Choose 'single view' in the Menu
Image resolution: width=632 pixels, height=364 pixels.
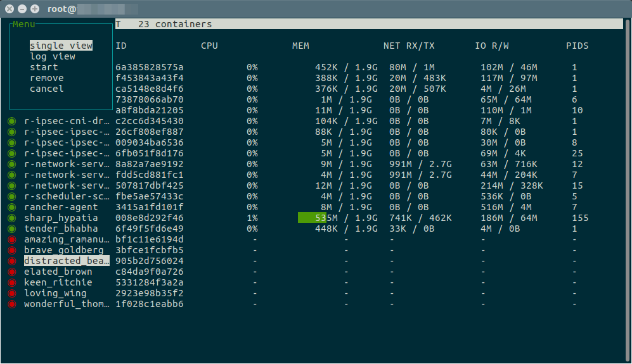coord(61,46)
